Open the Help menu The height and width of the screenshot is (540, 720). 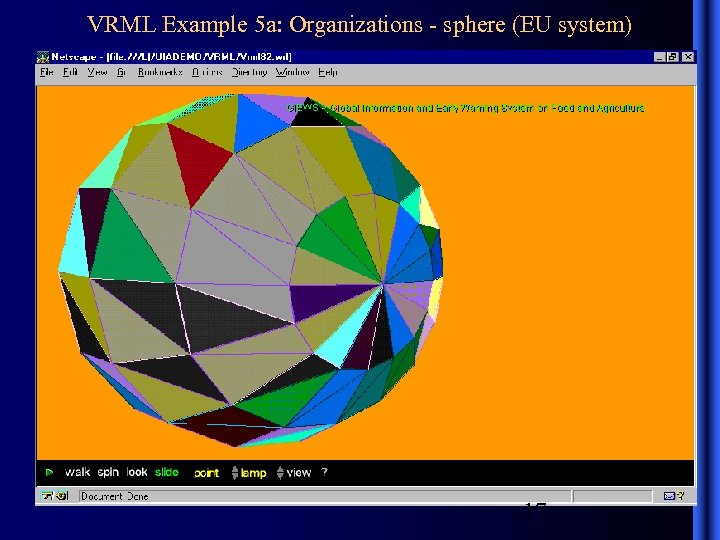coord(328,72)
